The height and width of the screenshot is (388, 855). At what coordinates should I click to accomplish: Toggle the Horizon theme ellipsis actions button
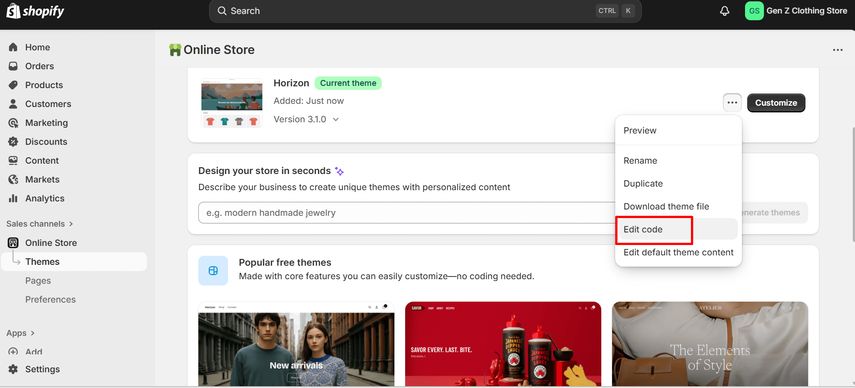pos(732,102)
